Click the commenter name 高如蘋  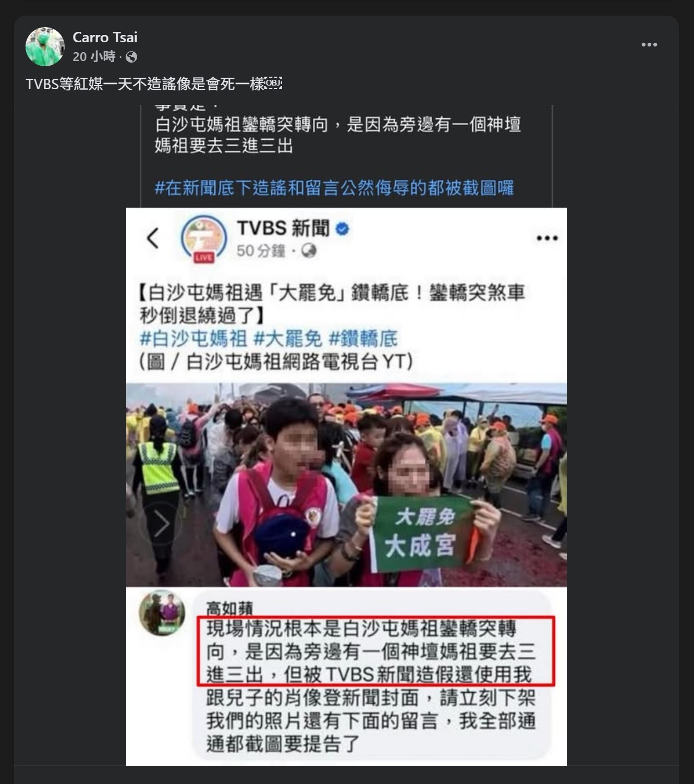pyautogui.click(x=229, y=608)
